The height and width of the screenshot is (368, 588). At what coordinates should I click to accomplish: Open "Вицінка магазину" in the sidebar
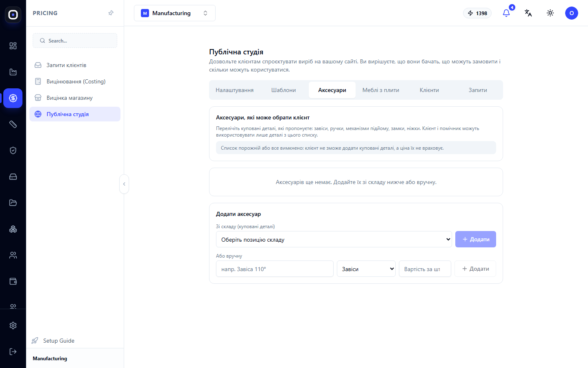click(75, 98)
